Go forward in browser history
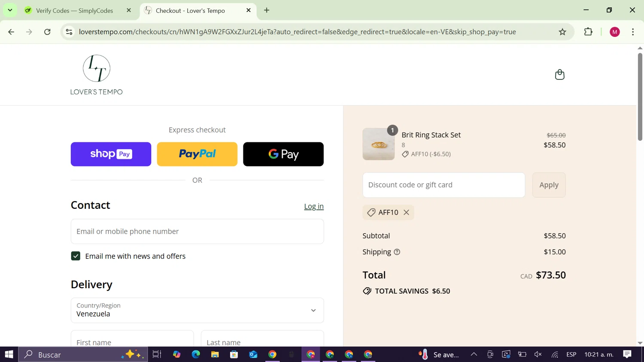The image size is (644, 362). 29,32
